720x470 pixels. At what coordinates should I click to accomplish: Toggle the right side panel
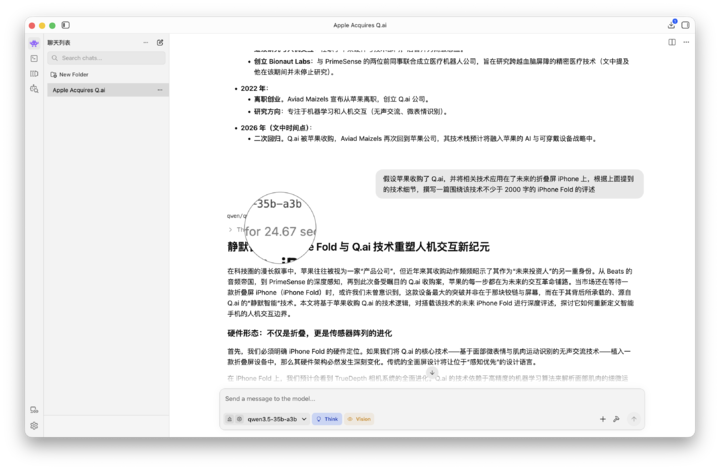pyautogui.click(x=685, y=25)
